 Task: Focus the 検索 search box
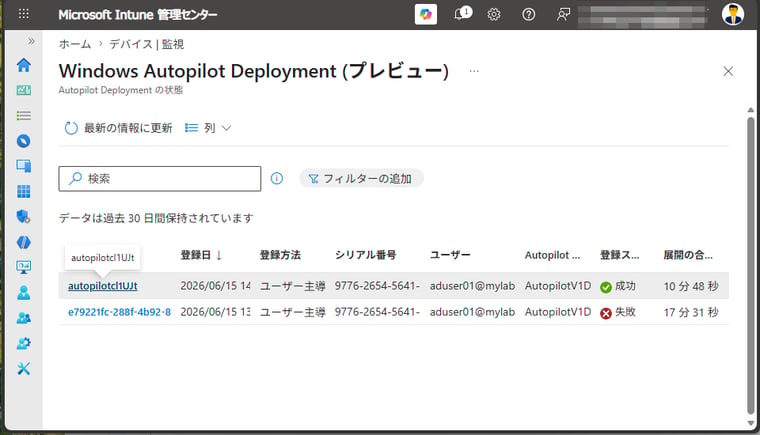[x=160, y=178]
